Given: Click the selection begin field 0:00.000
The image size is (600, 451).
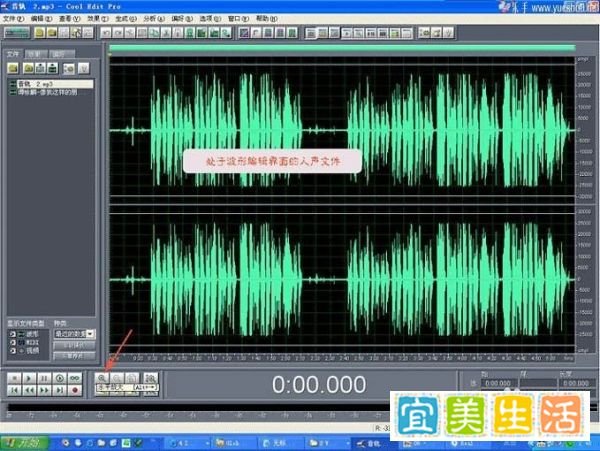Looking at the screenshot, I should pyautogui.click(x=498, y=383).
